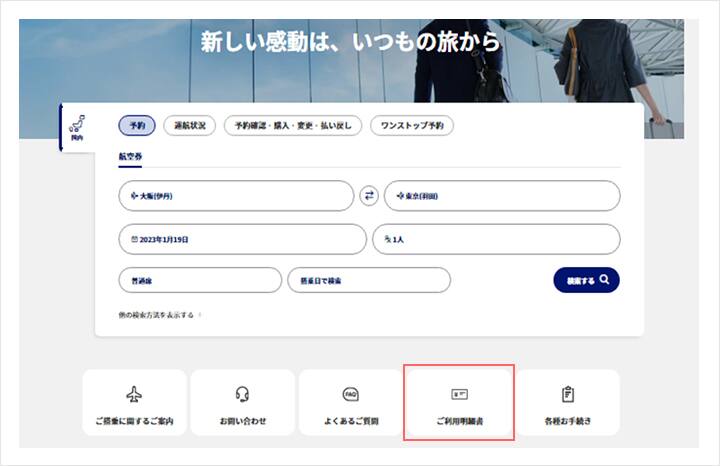Open the よくあるご質問 FAQ tile
Screen dimensions: 720x466
coord(350,403)
